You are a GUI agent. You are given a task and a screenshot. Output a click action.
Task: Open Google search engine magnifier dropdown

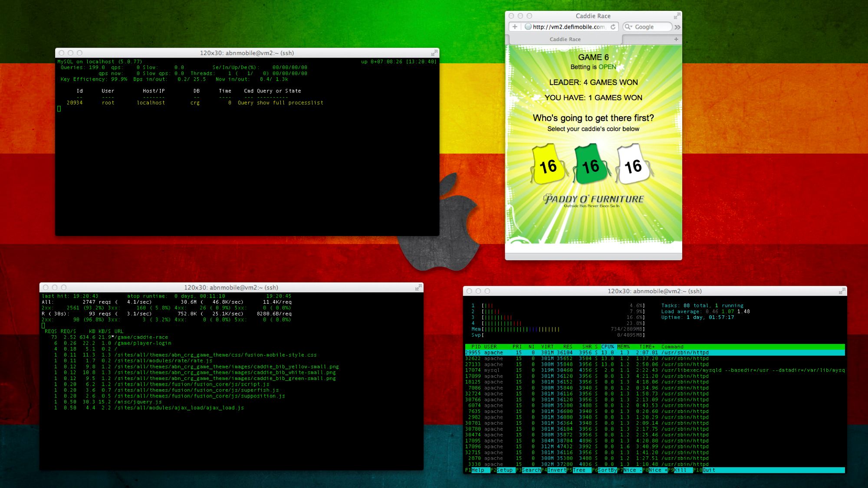click(x=628, y=27)
